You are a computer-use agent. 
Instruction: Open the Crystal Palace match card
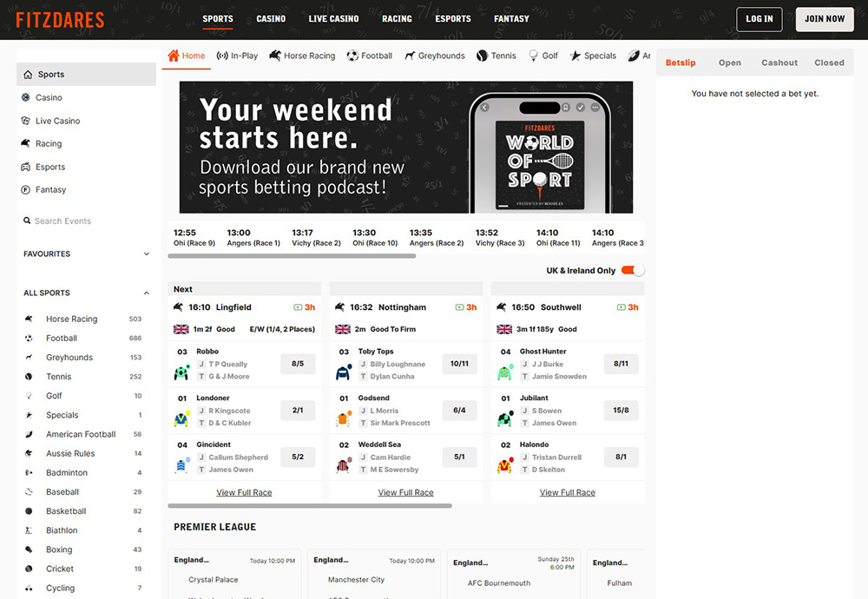tap(234, 574)
